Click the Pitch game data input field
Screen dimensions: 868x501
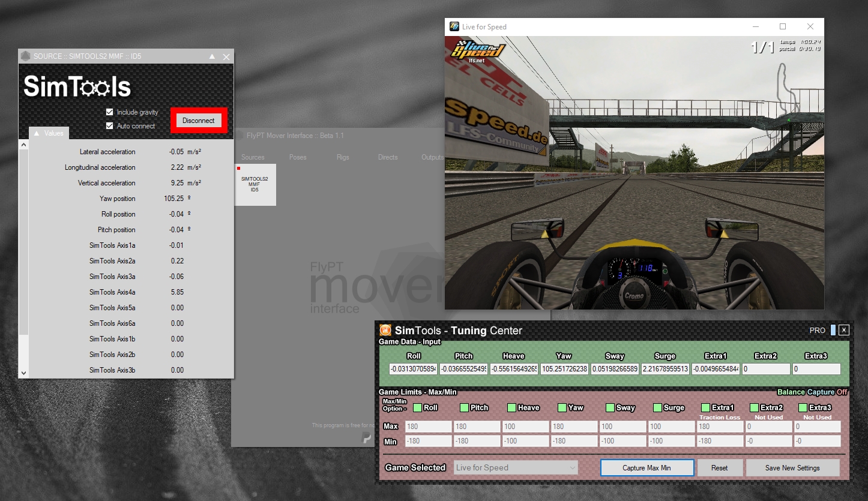coord(464,369)
